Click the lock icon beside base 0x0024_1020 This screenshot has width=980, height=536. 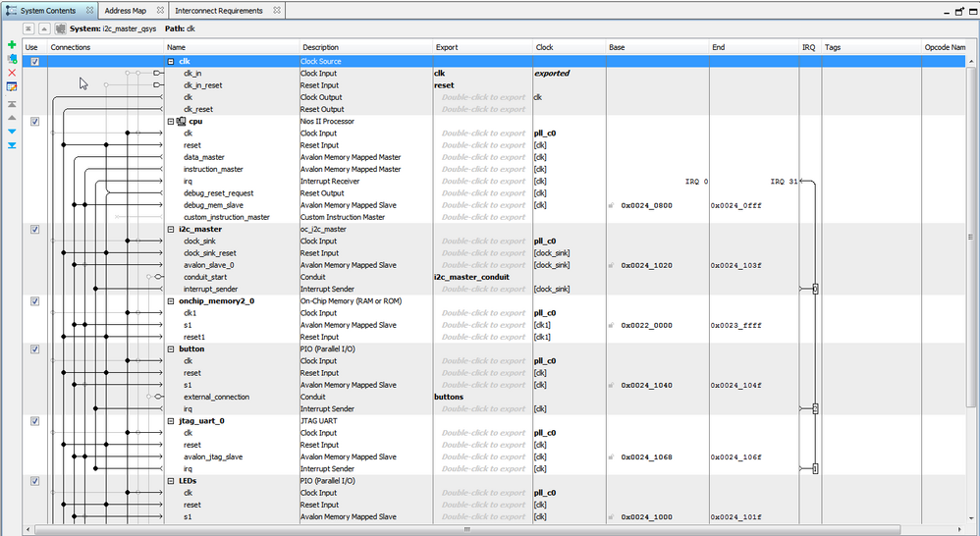pos(611,265)
